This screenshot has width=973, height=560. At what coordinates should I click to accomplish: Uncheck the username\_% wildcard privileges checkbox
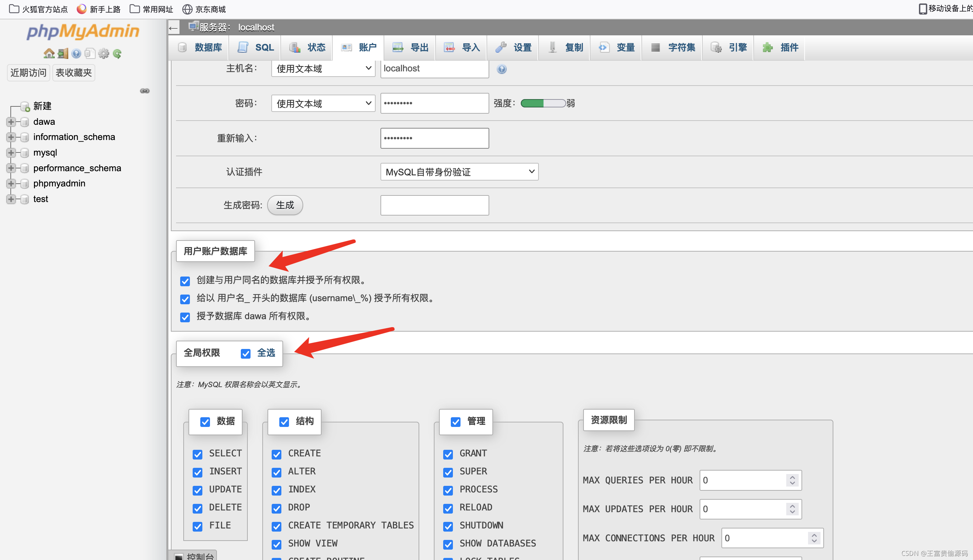[x=185, y=299]
